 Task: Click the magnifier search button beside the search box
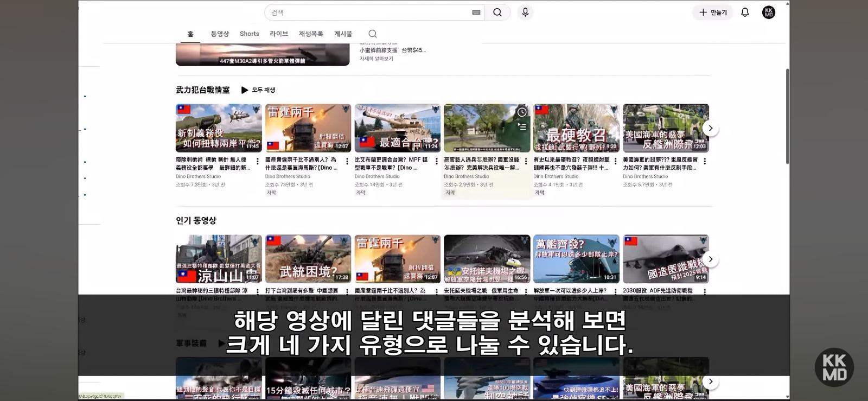click(x=497, y=12)
